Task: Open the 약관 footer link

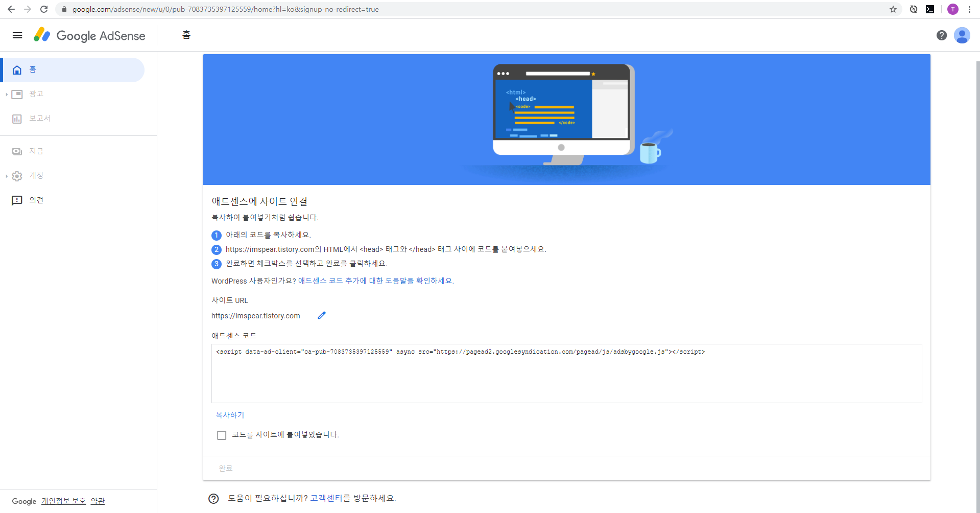Action: [x=98, y=501]
